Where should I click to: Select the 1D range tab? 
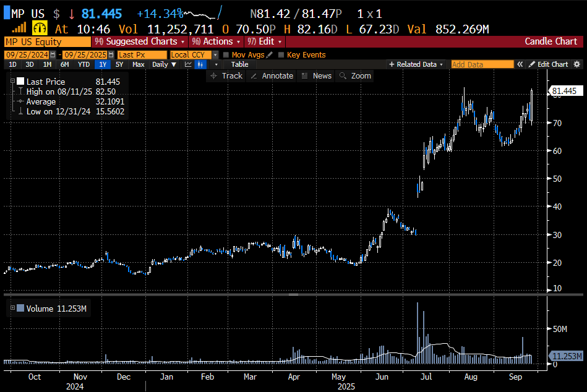click(12, 64)
